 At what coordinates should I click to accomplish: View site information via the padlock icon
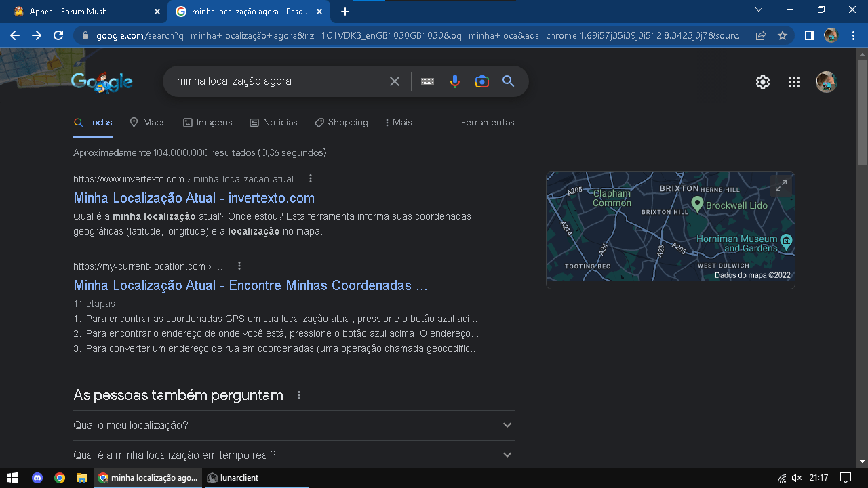85,35
